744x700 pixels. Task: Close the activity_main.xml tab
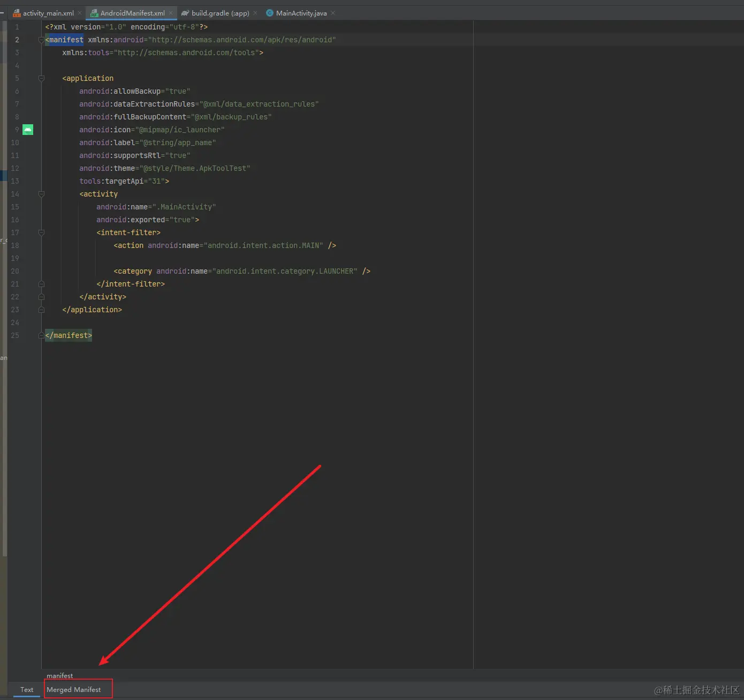tap(80, 13)
